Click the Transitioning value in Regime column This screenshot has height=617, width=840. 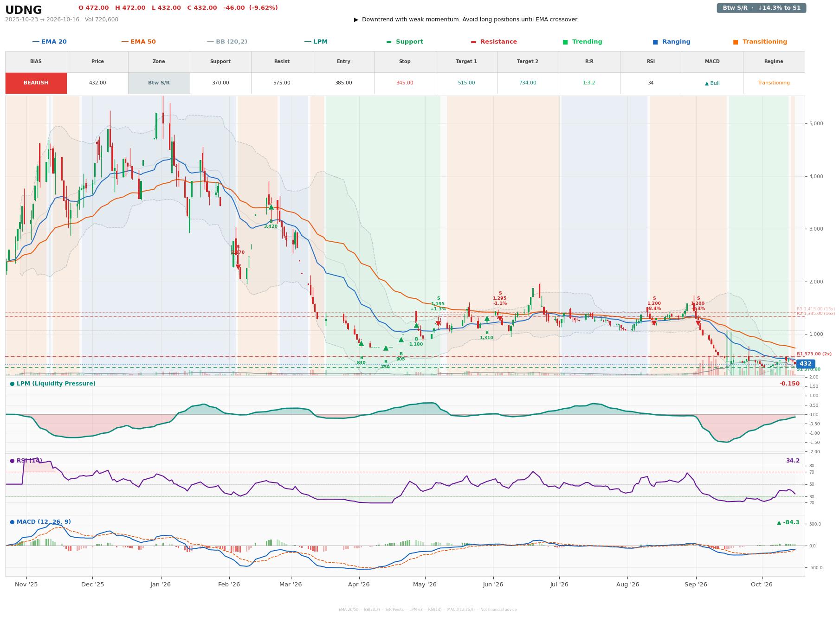pos(774,83)
